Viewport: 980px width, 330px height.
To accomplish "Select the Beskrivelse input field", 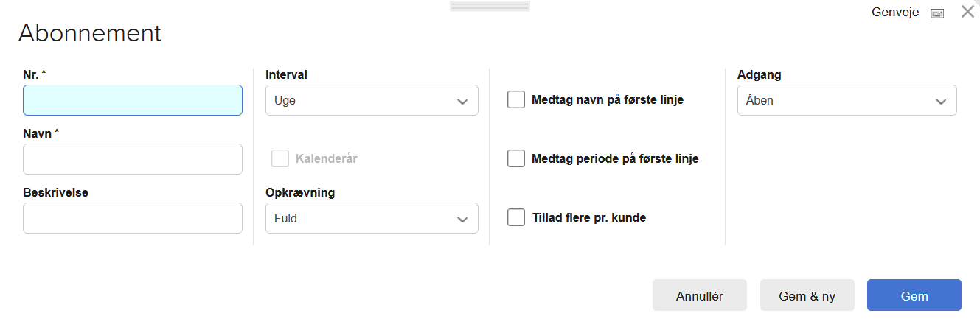I will click(x=133, y=218).
